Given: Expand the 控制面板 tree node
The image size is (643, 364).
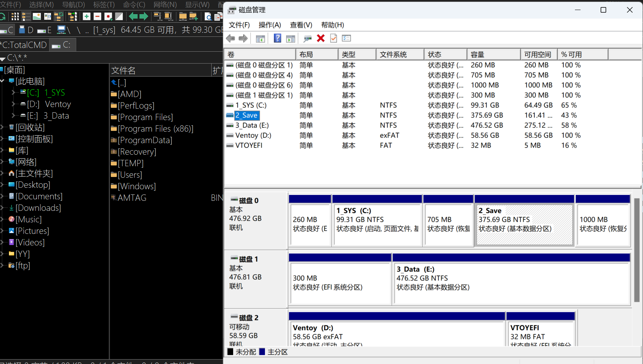Looking at the screenshot, I should pos(2,139).
